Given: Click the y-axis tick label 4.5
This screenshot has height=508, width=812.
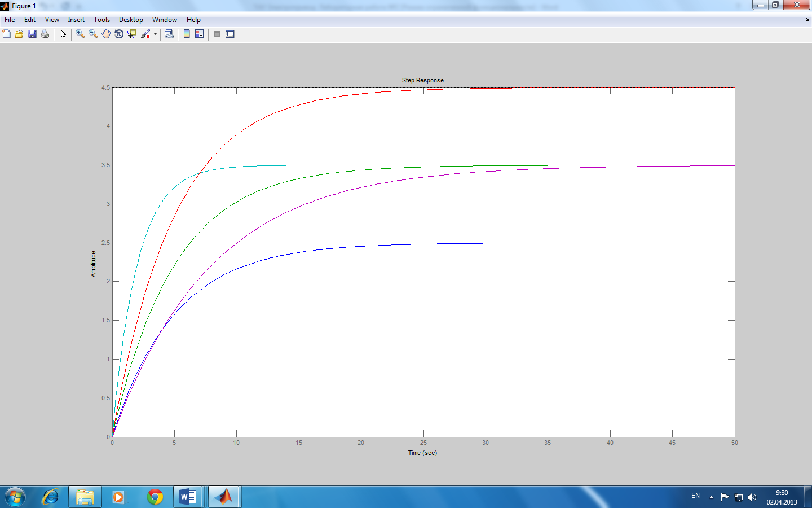Looking at the screenshot, I should 106,87.
